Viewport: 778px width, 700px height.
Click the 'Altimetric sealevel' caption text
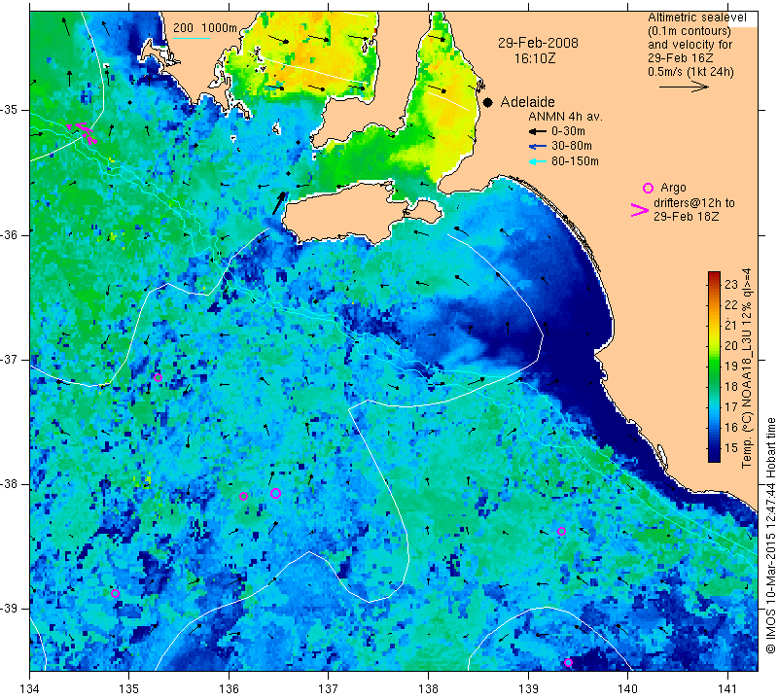pos(696,17)
